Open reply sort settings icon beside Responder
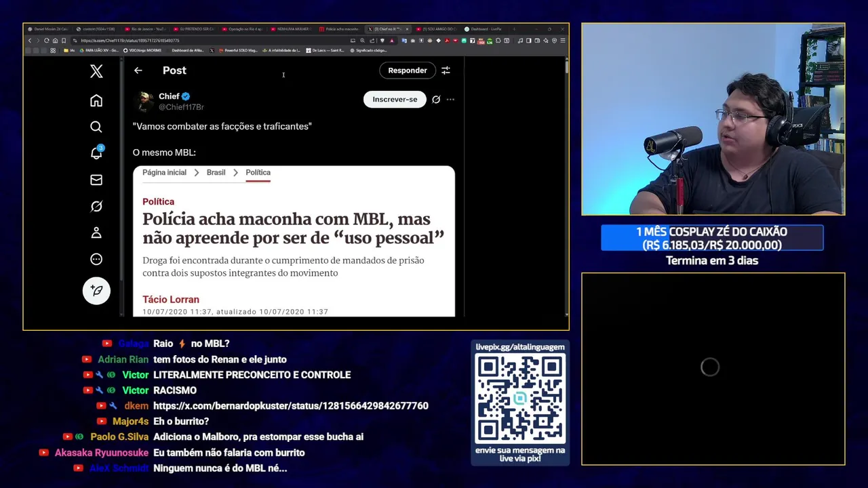This screenshot has height=488, width=868. click(x=446, y=70)
